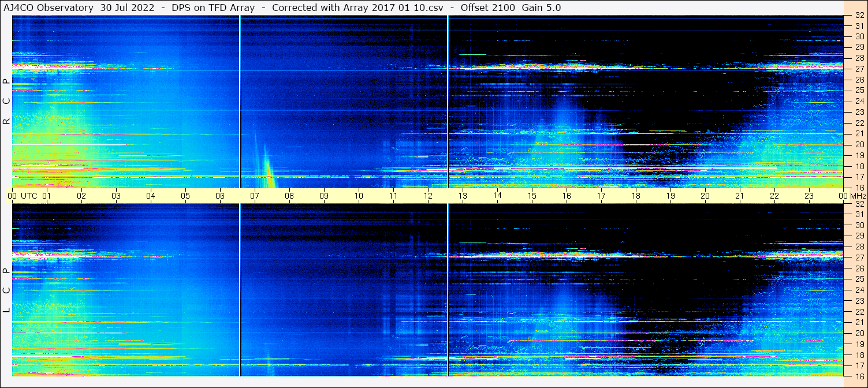
Task: Click the 28 MHz tick of RCP panel
Action: [x=859, y=58]
